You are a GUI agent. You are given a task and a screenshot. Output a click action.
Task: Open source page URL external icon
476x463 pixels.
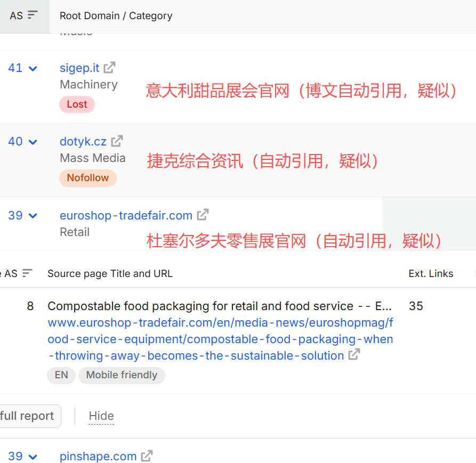tap(354, 354)
